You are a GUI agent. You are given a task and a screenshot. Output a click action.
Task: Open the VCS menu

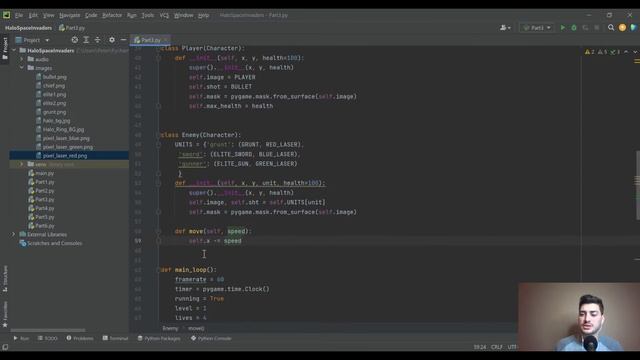coord(164,15)
